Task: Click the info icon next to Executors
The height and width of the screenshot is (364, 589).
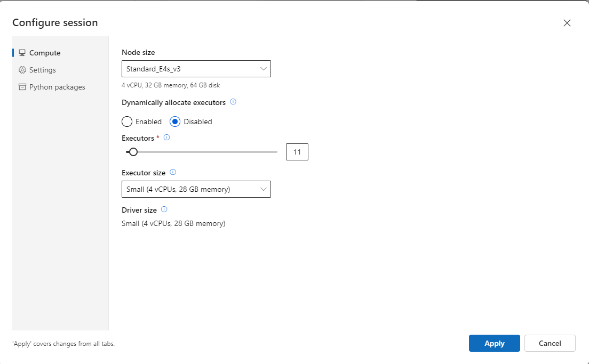Action: pyautogui.click(x=166, y=137)
